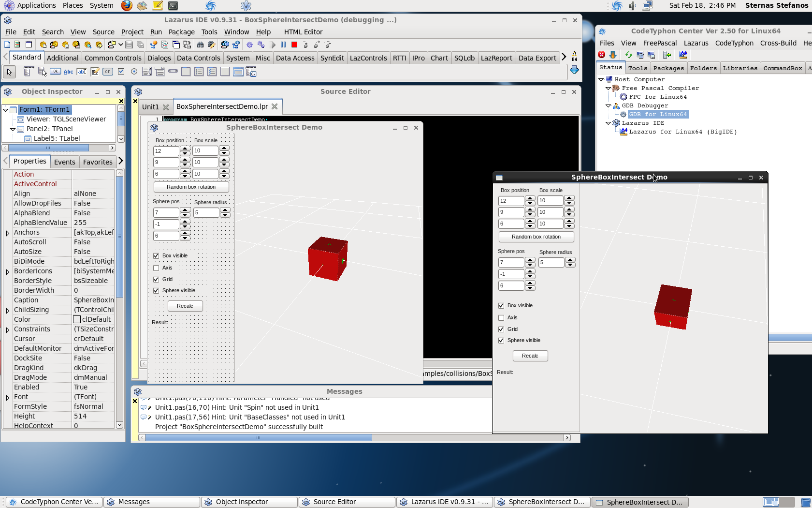This screenshot has width=812, height=508.
Task: Open the Applications menu in top panel
Action: (29, 5)
